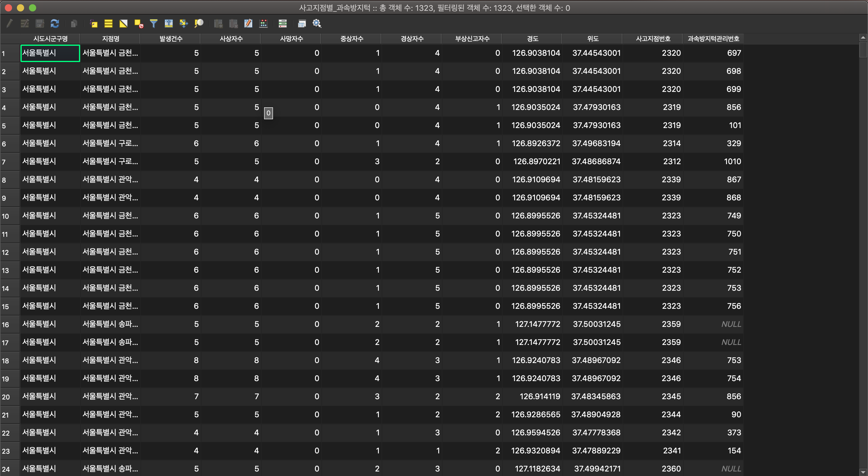The height and width of the screenshot is (476, 868).
Task: Open the field calculator abacus icon
Action: [x=263, y=23]
